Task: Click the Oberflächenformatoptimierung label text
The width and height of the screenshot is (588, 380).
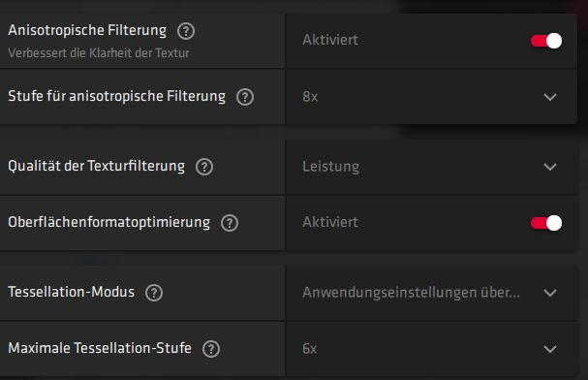Action: click(109, 222)
